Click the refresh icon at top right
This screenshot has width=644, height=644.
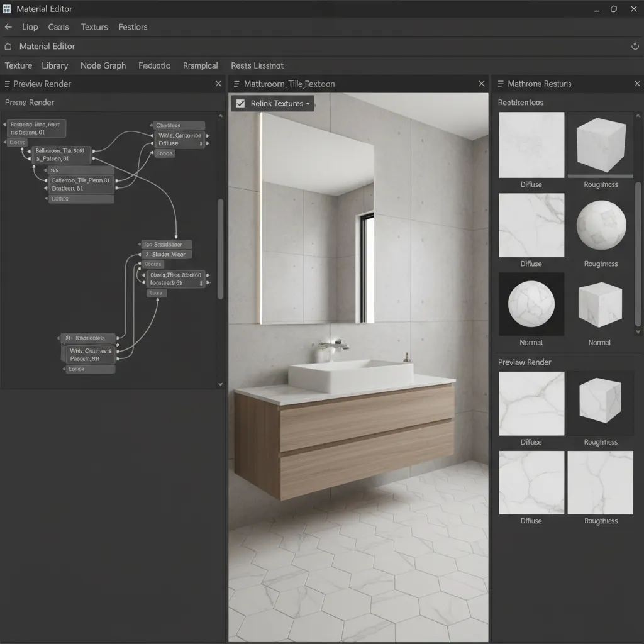[x=635, y=46]
